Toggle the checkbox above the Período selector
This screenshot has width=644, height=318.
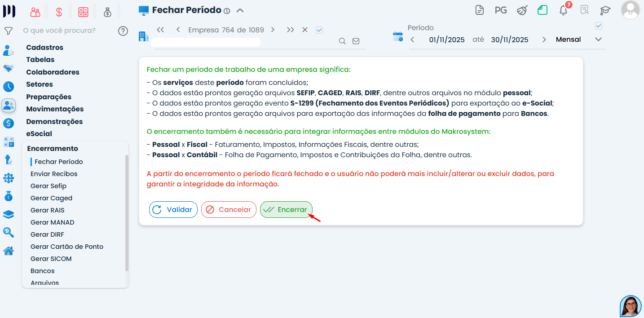[598, 26]
